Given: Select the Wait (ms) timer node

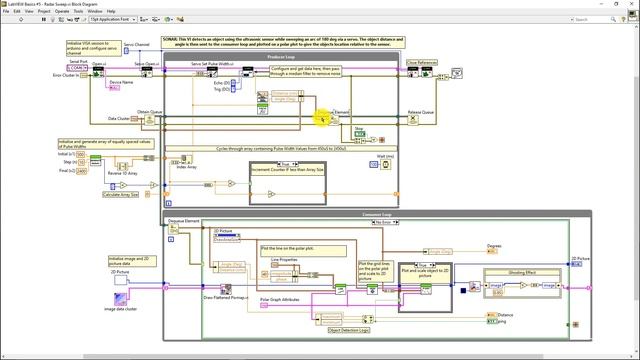Looking at the screenshot, I should point(386,164).
